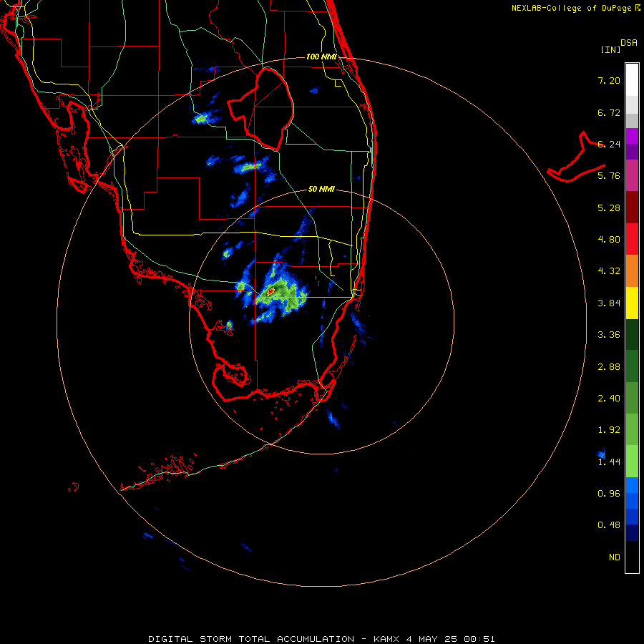Pick the bright red legend swatch
This screenshot has width=644, height=644.
632,239
